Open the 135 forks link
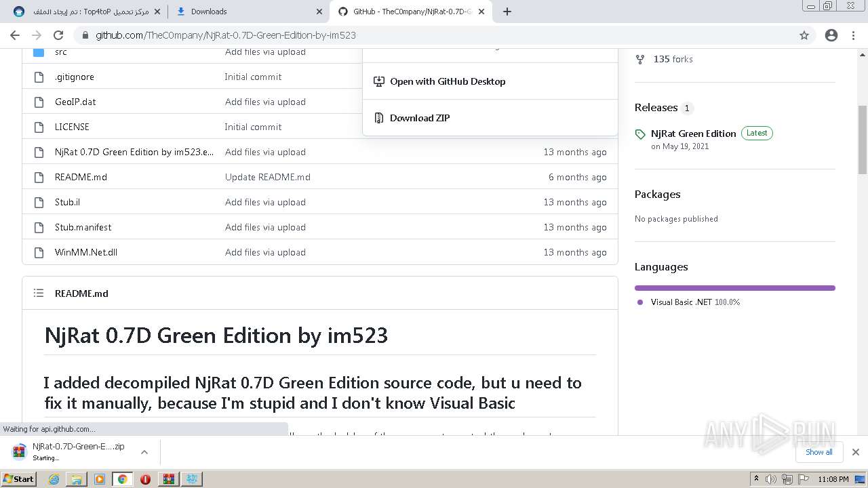 click(673, 60)
